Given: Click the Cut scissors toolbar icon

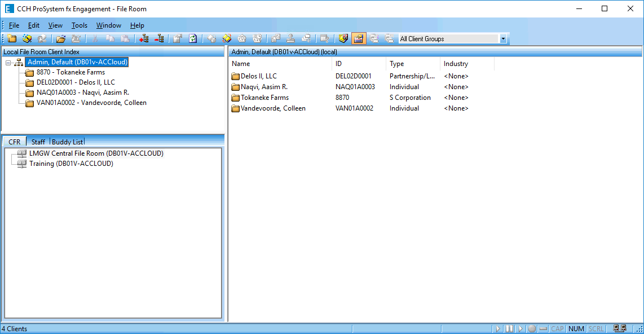Looking at the screenshot, I should [x=95, y=38].
